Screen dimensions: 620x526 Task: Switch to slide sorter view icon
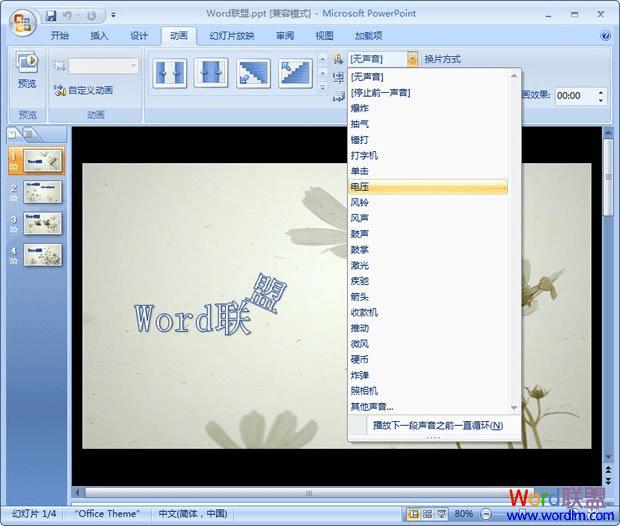[427, 514]
